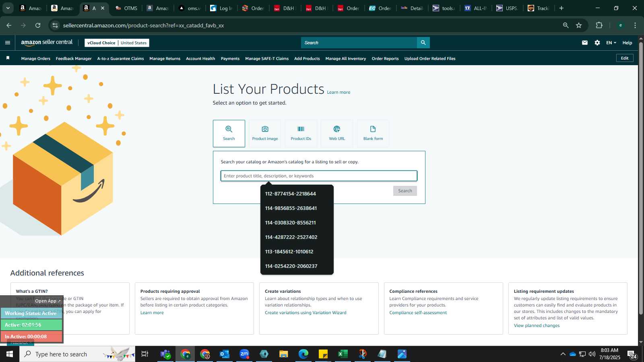The width and height of the screenshot is (644, 362).
Task: Open the EN language dropdown
Action: (611, 43)
